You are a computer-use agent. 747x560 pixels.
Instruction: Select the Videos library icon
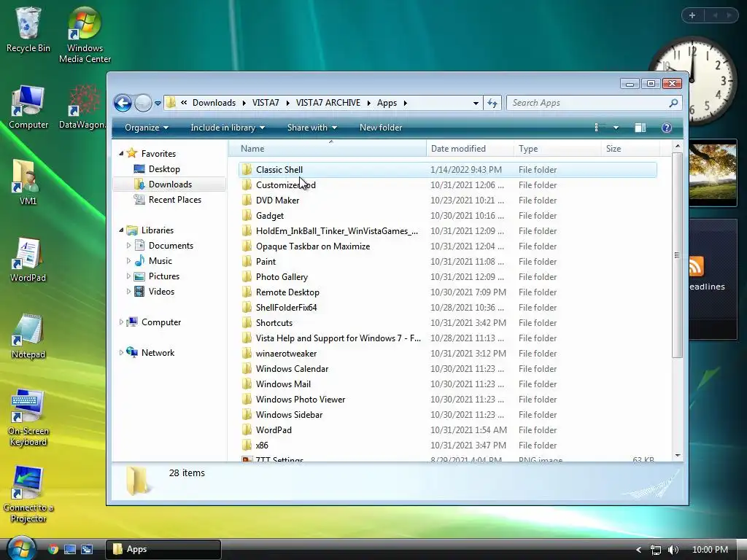(139, 292)
